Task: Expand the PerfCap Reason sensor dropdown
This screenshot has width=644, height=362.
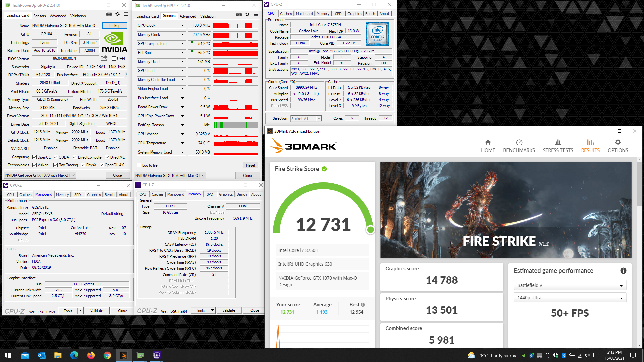Action: 183,125
